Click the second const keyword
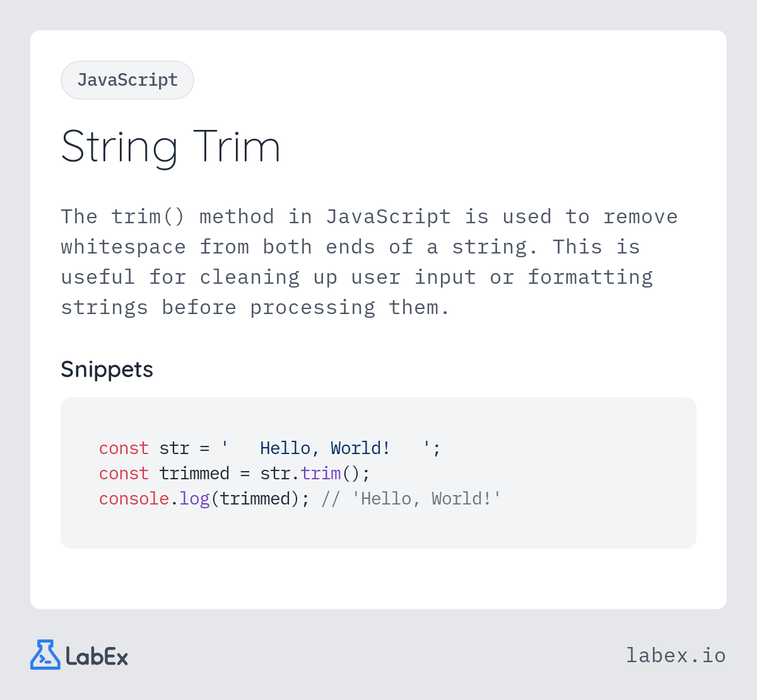The height and width of the screenshot is (700, 757). (x=124, y=474)
